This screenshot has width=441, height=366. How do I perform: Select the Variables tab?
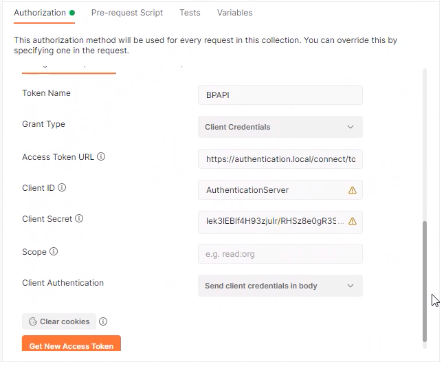(x=235, y=13)
